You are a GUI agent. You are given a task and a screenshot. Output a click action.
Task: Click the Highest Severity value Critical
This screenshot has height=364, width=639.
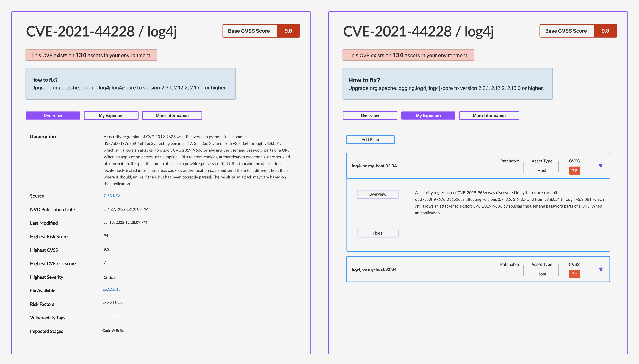(109, 277)
